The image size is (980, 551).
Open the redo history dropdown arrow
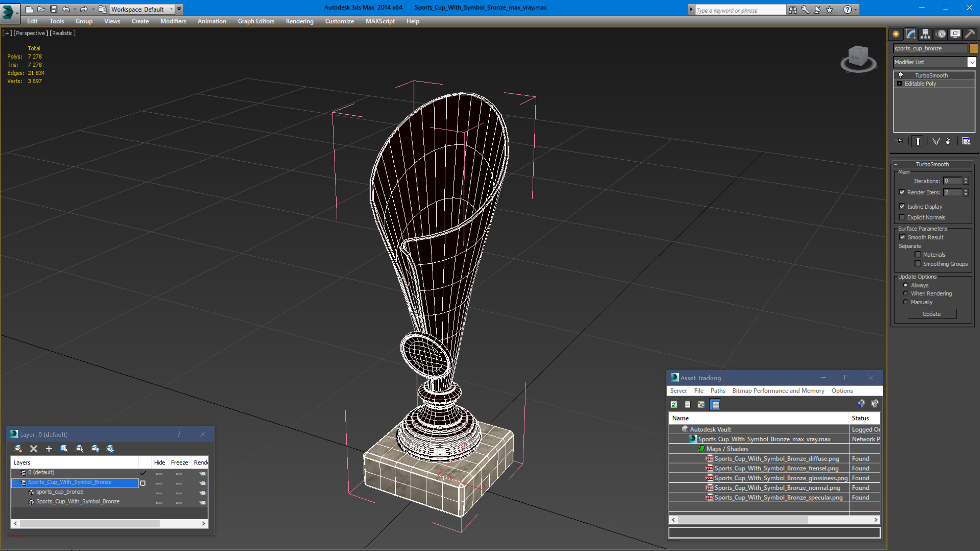point(93,9)
